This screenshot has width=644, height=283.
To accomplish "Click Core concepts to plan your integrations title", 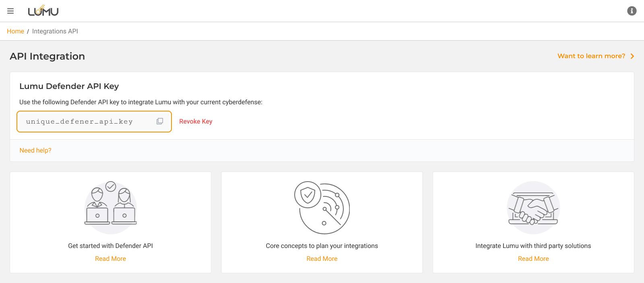I will click(322, 246).
